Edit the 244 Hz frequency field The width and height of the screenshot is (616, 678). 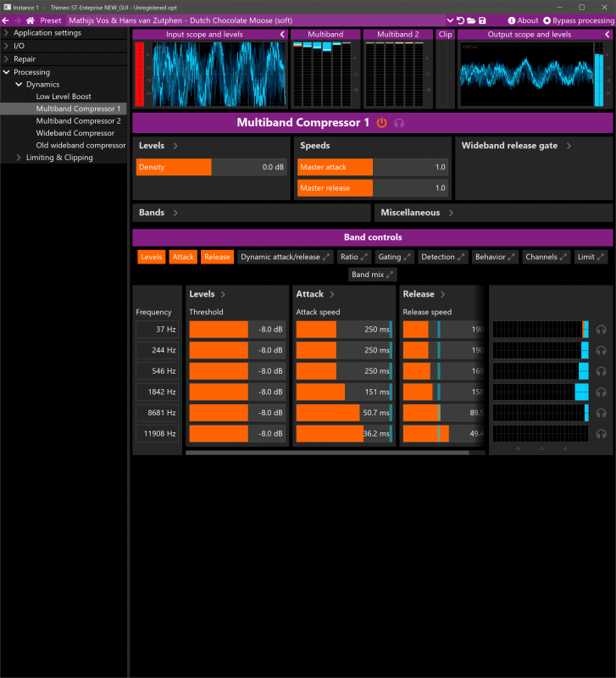pyautogui.click(x=158, y=350)
